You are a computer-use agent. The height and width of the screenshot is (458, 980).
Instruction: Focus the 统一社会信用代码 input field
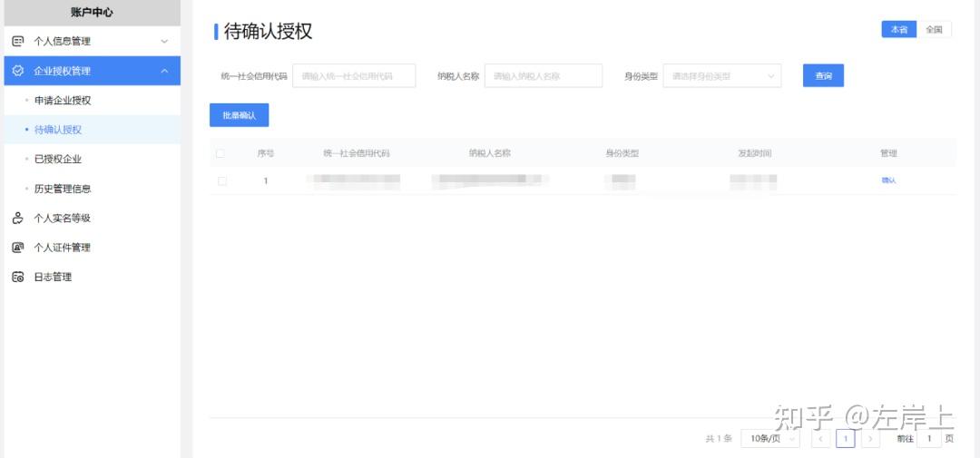[x=354, y=75]
